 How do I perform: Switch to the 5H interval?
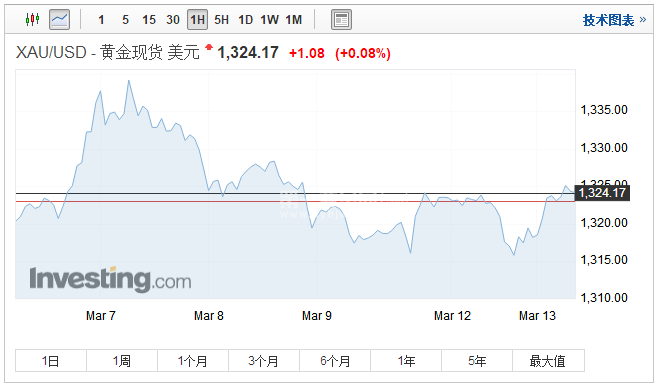(222, 20)
